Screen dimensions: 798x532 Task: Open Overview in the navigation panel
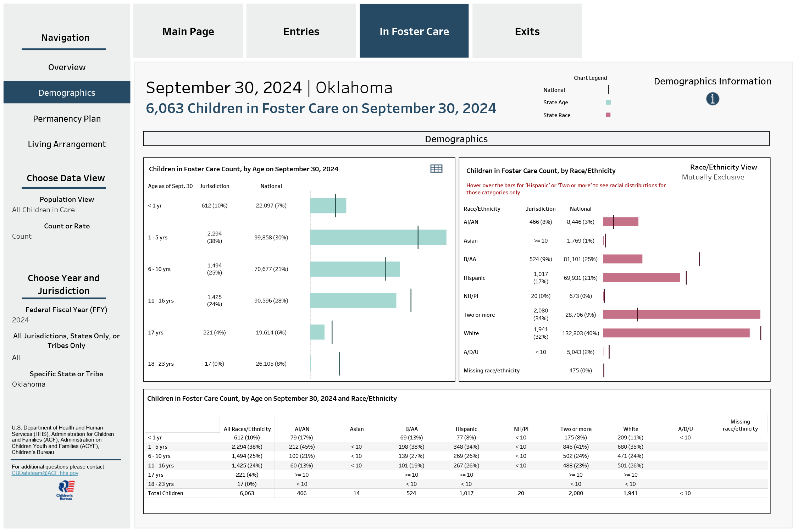[67, 67]
